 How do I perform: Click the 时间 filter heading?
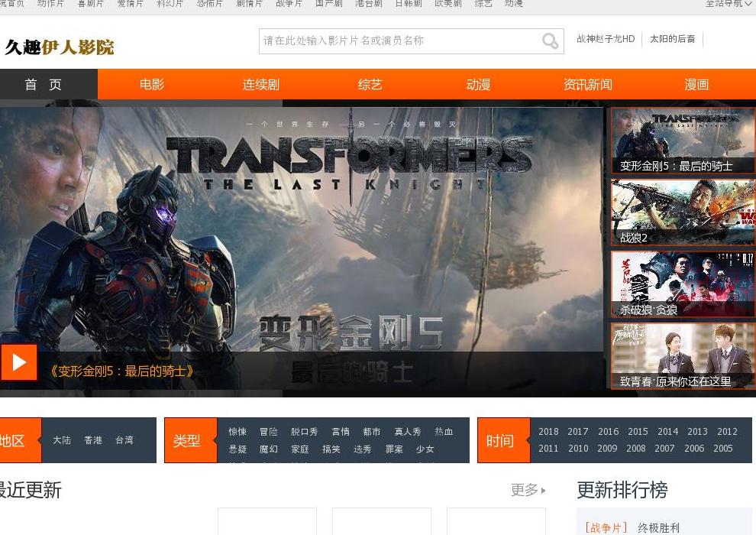(504, 440)
